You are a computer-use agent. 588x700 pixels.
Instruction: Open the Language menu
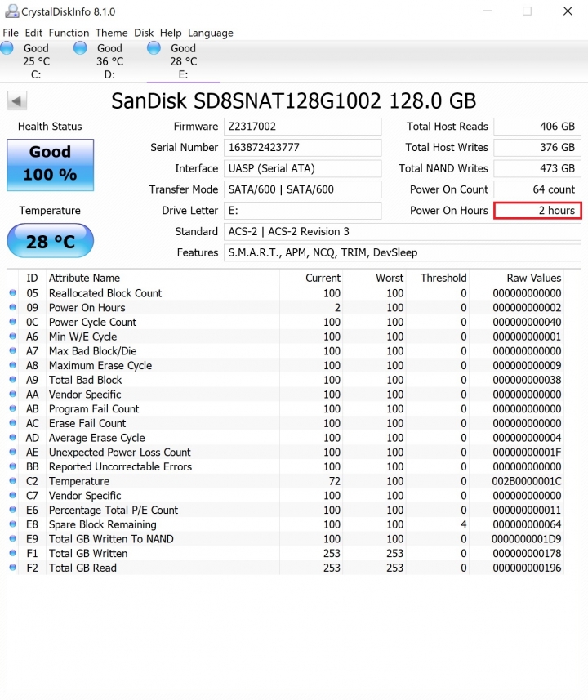point(210,33)
